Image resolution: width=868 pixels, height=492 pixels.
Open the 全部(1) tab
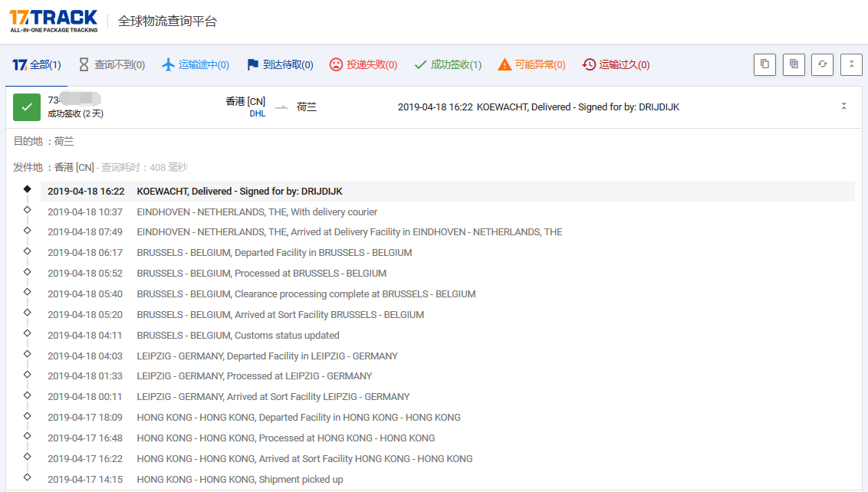[x=37, y=65]
